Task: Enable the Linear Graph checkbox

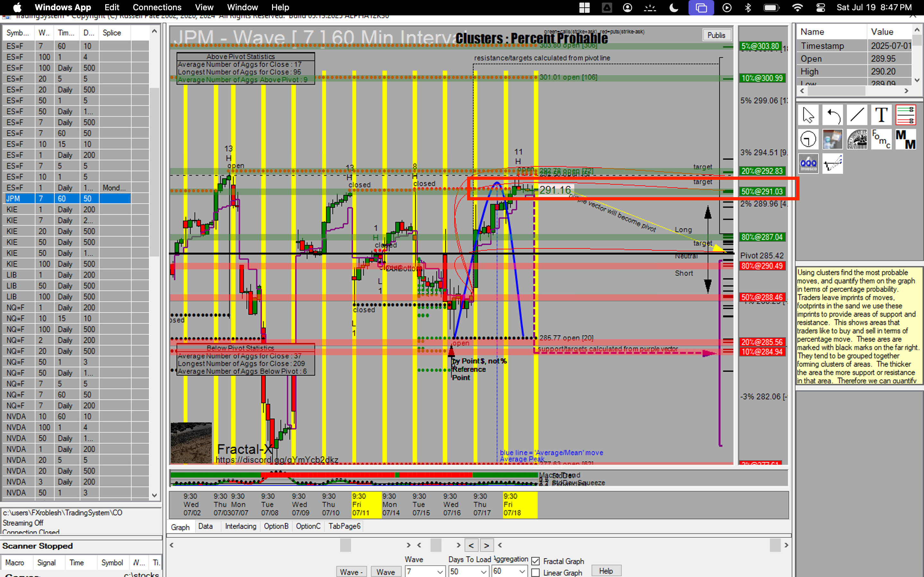Action: point(535,573)
